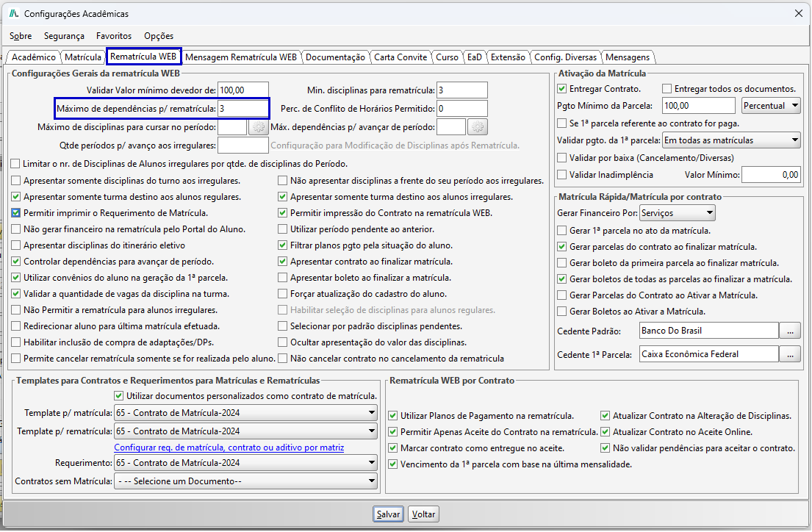The image size is (812, 532).
Task: Enable Ocultar apresentação do valor das disciplinas
Action: 283,342
